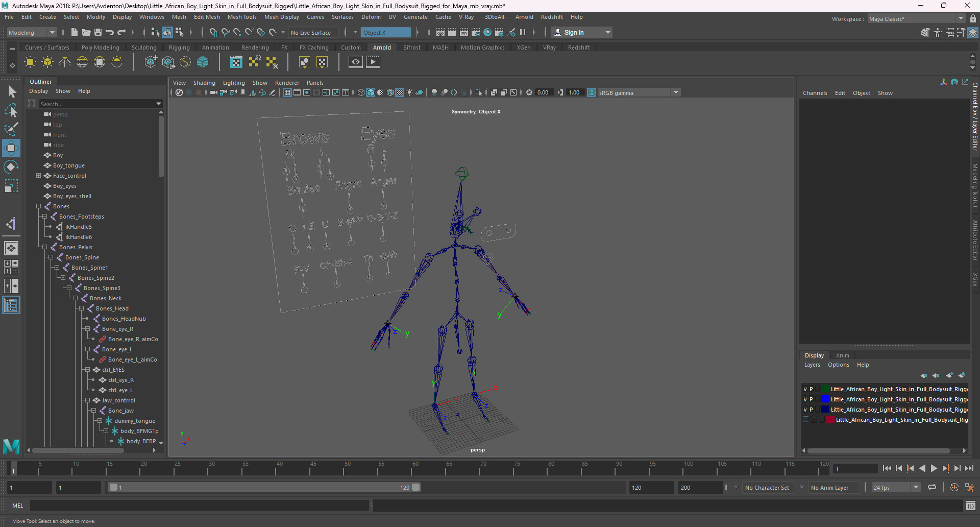Click the Sign In button
This screenshot has width=980, height=527.
[581, 32]
